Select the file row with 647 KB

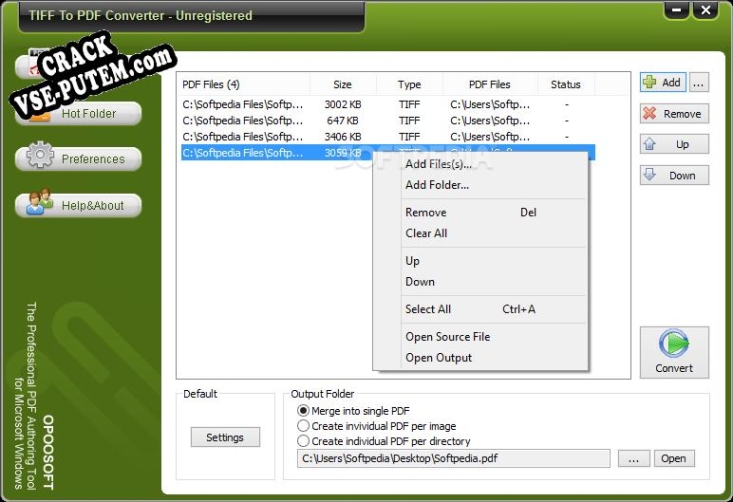[388, 121]
